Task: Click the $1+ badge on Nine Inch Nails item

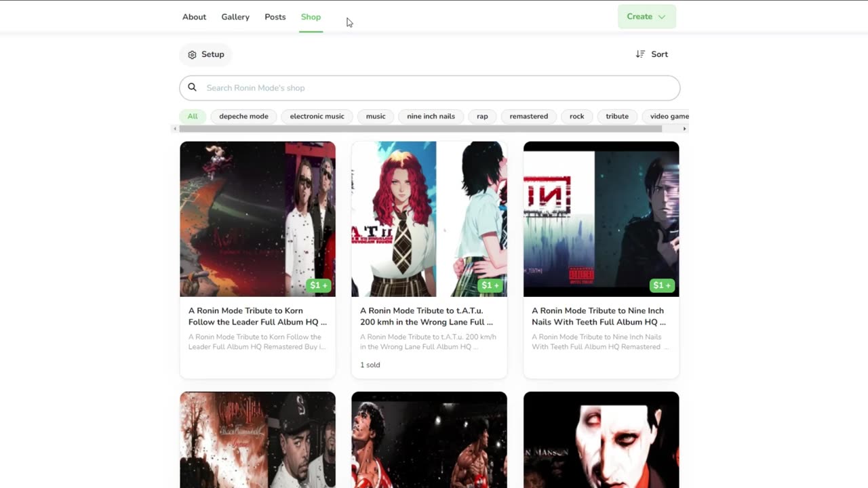Action: [662, 285]
